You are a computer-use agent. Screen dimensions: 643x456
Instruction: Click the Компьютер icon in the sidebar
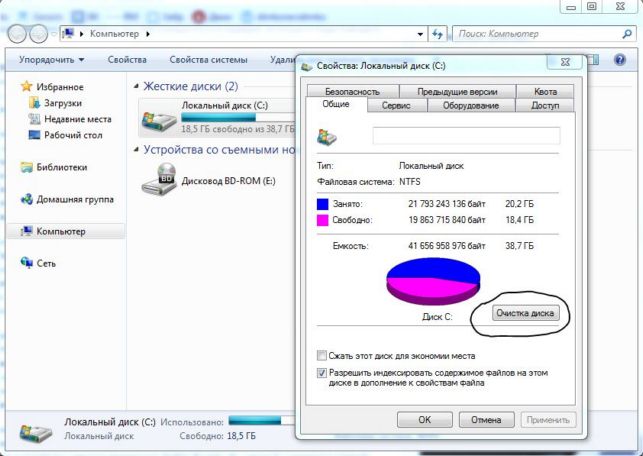click(27, 231)
